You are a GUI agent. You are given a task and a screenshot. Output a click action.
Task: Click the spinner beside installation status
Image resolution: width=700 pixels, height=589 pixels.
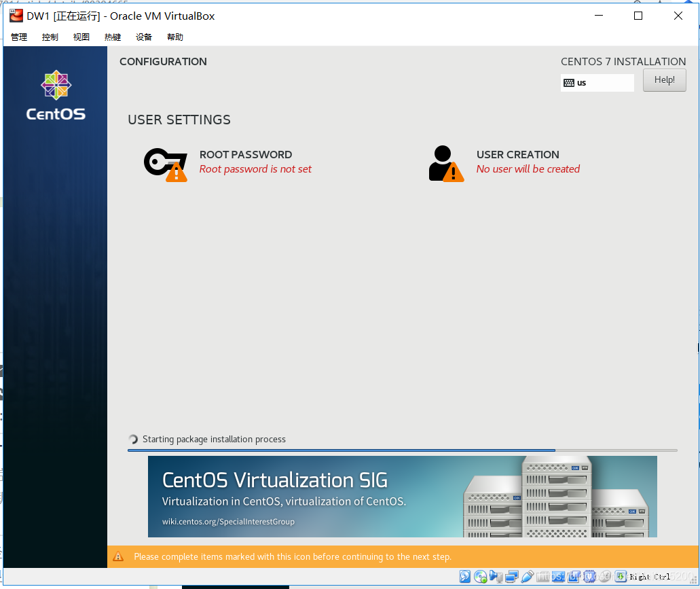[x=133, y=440]
